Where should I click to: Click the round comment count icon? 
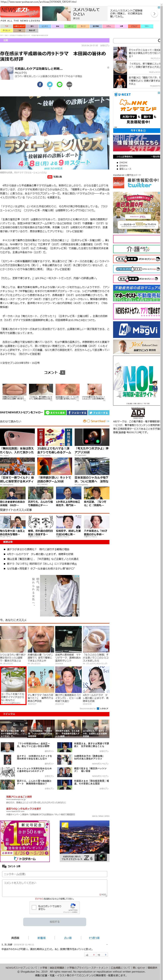(69, 84)
